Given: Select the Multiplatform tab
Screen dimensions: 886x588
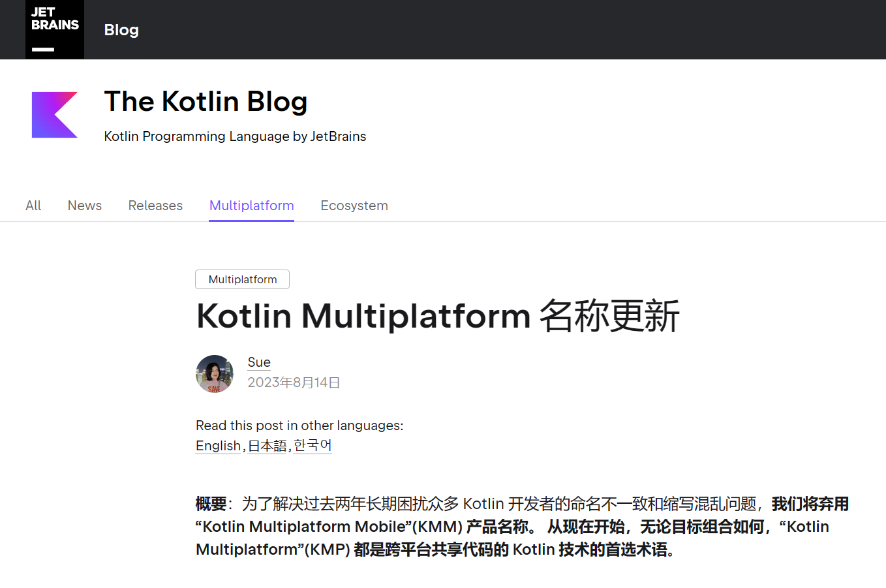Looking at the screenshot, I should pyautogui.click(x=251, y=205).
